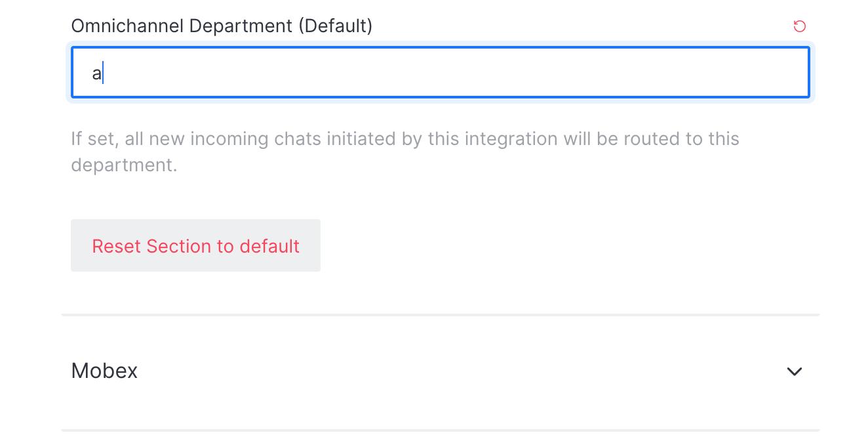Screen dimensions: 868x437
Task: Click the red Reset Section to default text
Action: pos(195,246)
